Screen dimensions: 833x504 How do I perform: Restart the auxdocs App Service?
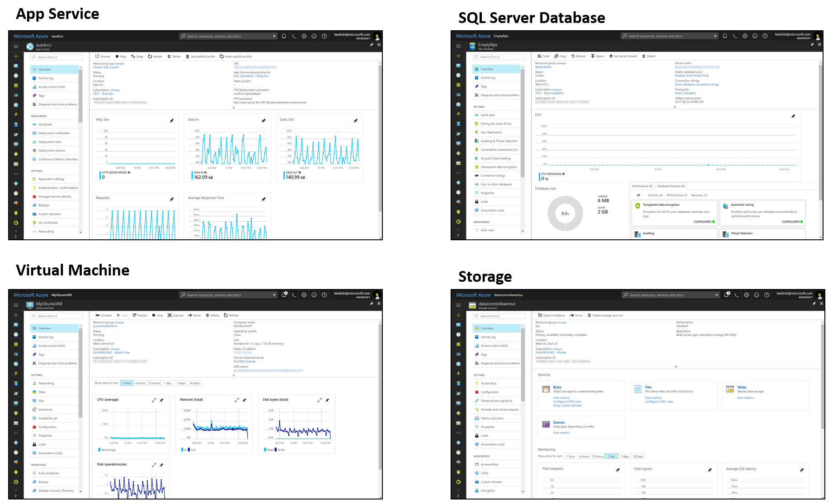point(155,56)
